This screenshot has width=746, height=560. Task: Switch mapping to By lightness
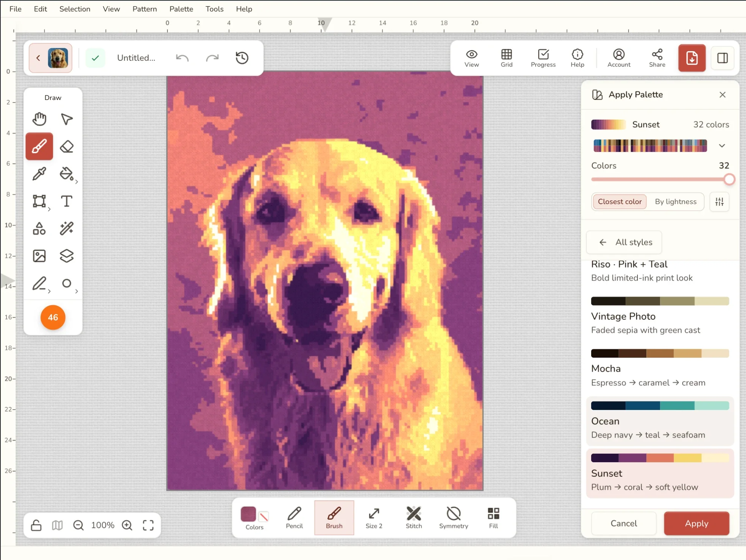676,202
